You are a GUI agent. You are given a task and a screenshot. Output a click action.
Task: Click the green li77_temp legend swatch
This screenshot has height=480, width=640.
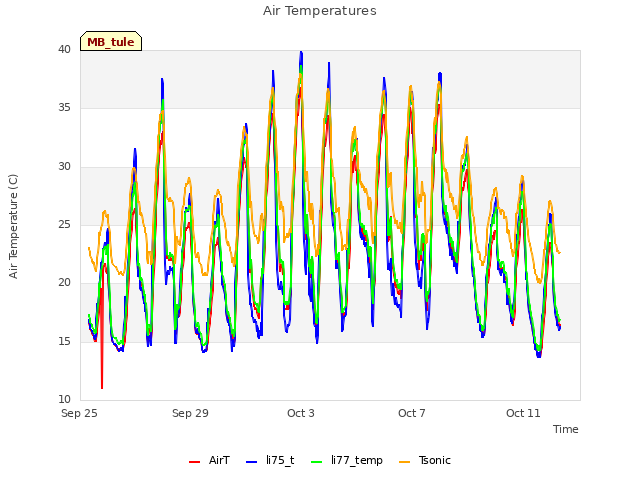pos(317,462)
